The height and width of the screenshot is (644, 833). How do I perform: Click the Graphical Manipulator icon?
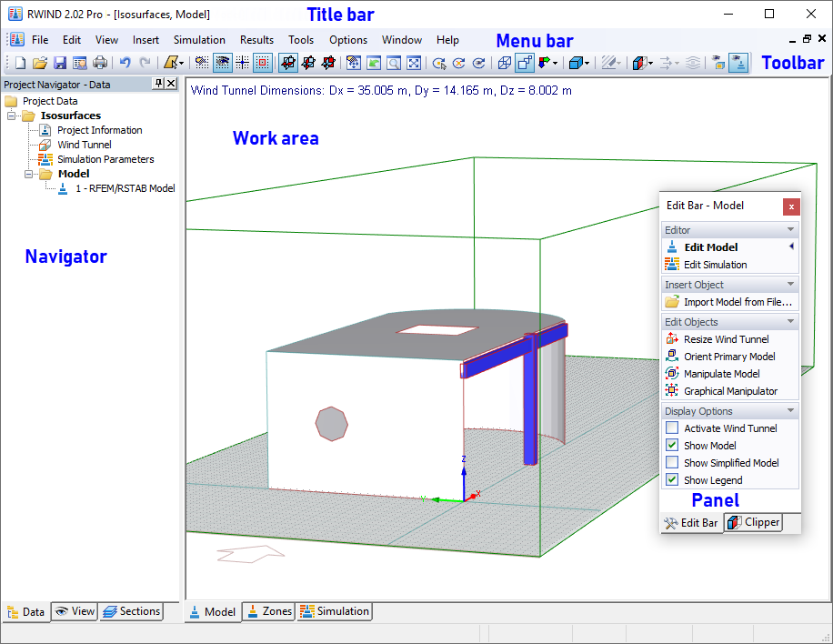[x=672, y=390]
